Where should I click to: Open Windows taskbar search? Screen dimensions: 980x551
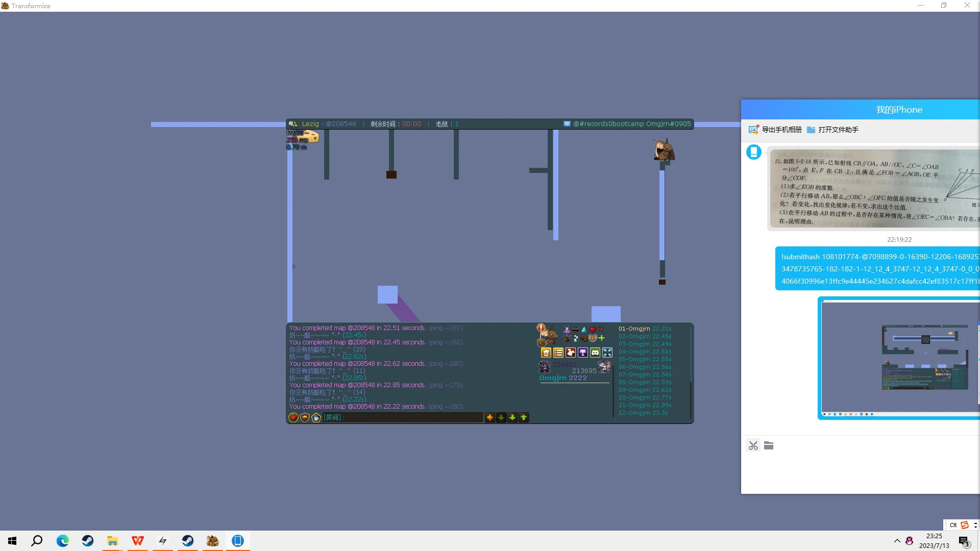[37, 541]
